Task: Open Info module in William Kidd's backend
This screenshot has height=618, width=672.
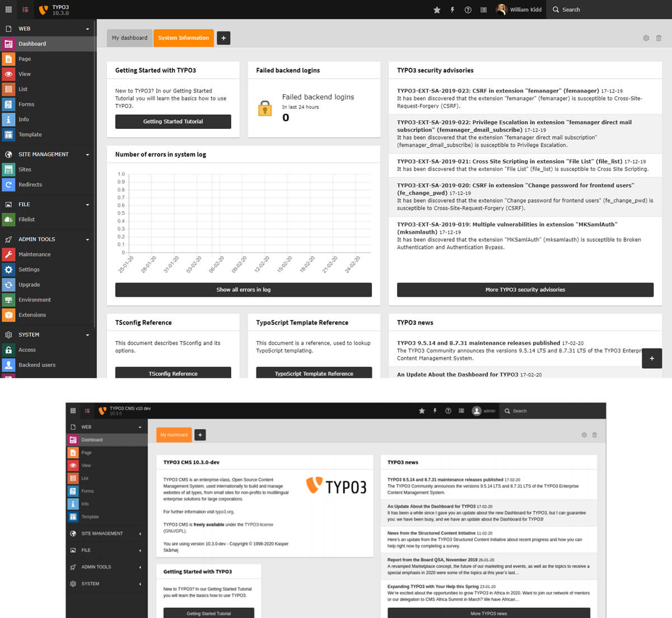Action: pos(48,119)
